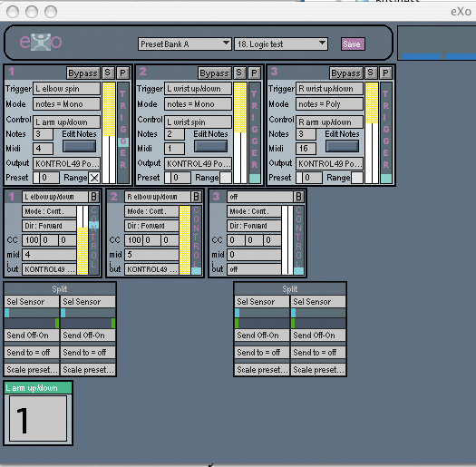Click the B button on control module 3
476x467 pixels.
(298, 197)
